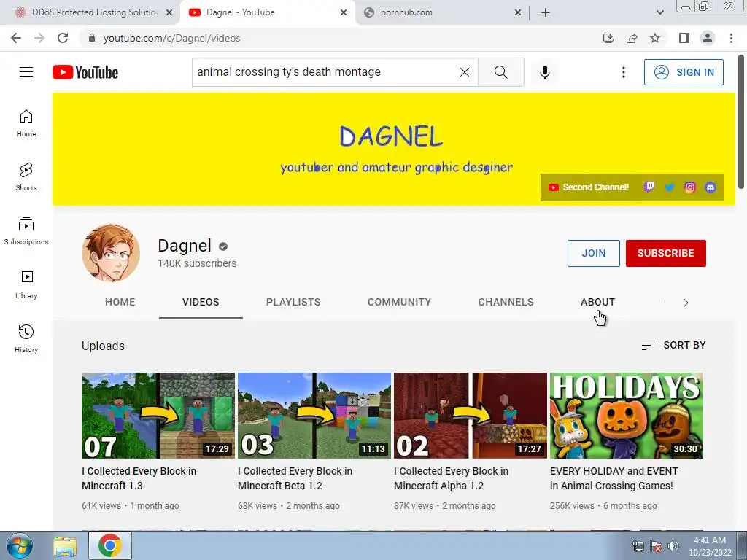Screen dimensions: 747x560
Task: Open a new browser tab
Action: click(546, 12)
